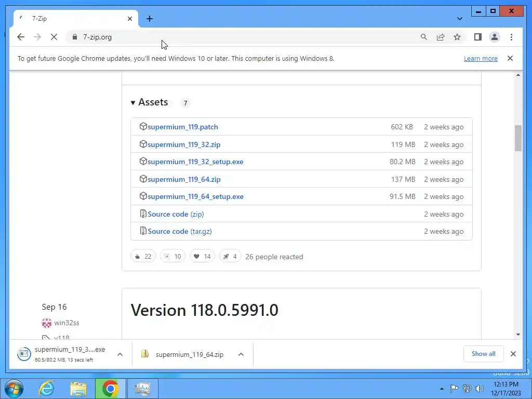Click package icon beside supermium_119.patch
This screenshot has width=532, height=399.
coord(143,127)
